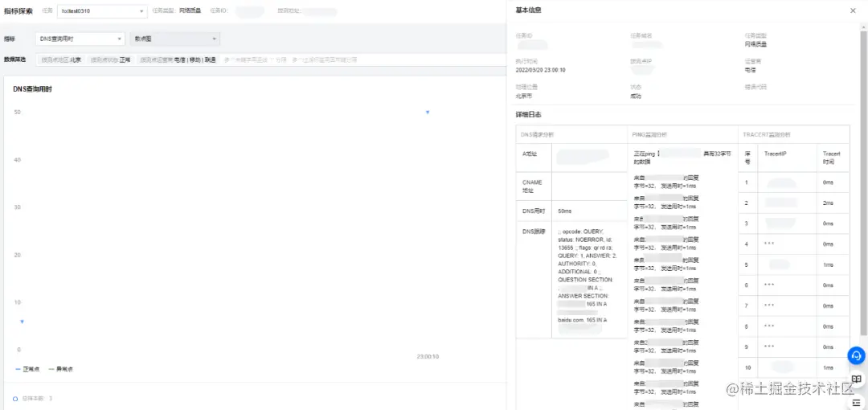The height and width of the screenshot is (410, 868).
Task: Expand the DNS查询用时 metric dropdown
Action: tap(81, 39)
